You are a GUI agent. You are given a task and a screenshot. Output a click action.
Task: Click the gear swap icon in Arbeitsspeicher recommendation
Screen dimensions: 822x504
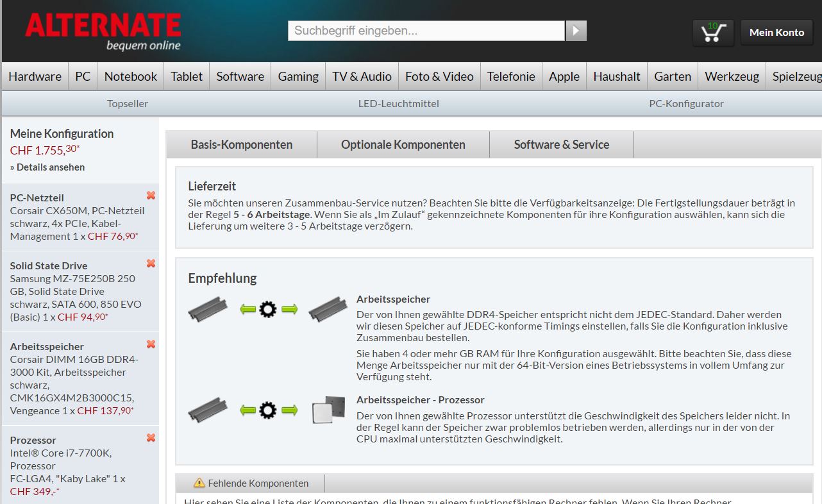click(268, 310)
